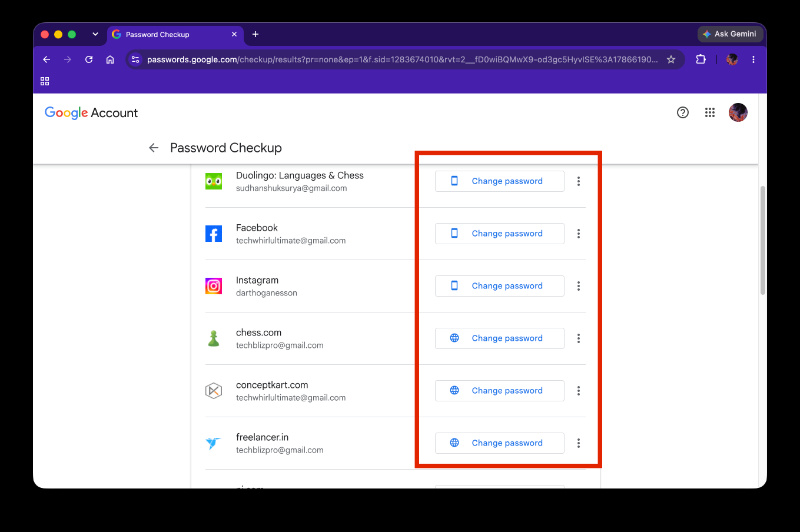
Task: Change password for freelancer.in
Action: (x=499, y=443)
